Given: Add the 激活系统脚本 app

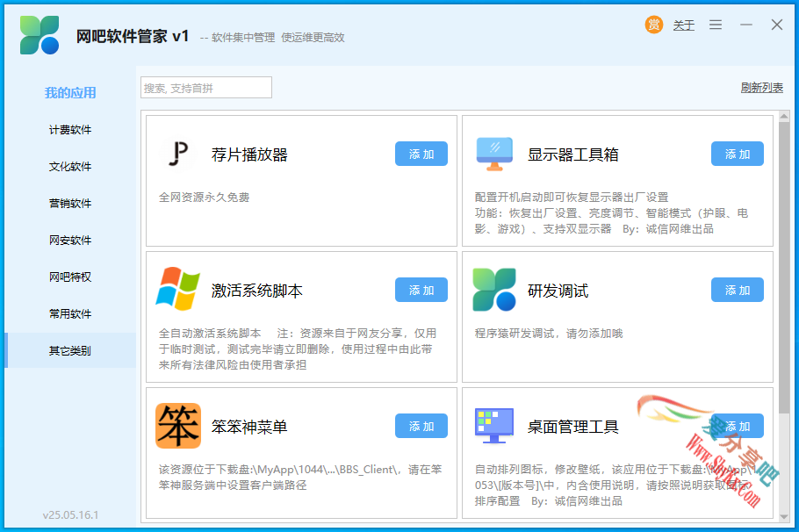Looking at the screenshot, I should coord(421,290).
